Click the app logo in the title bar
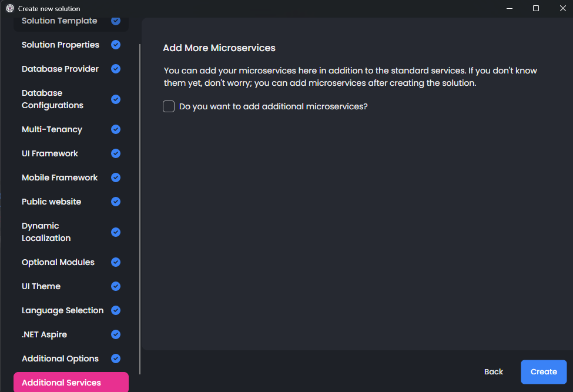This screenshot has height=392, width=573. point(9,8)
